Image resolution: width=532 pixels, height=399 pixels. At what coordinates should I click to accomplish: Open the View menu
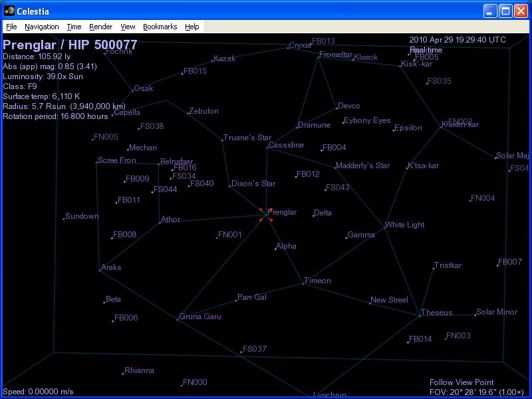pyautogui.click(x=128, y=27)
